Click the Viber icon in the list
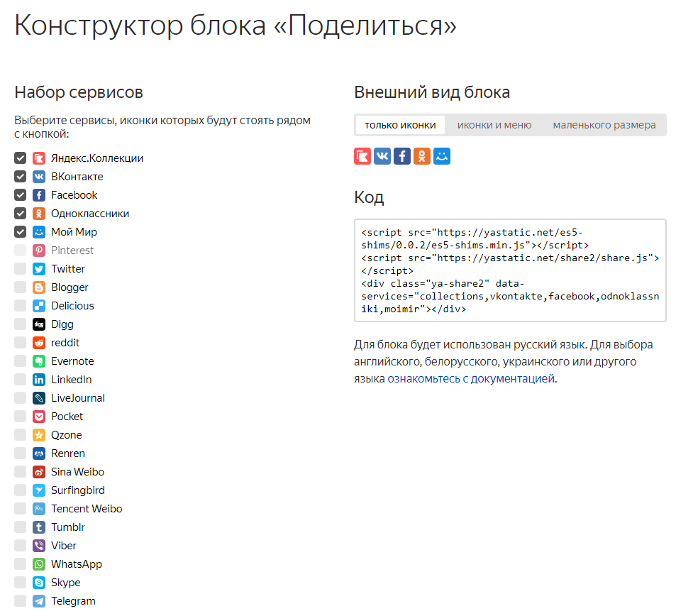This screenshot has width=693, height=616. click(39, 546)
